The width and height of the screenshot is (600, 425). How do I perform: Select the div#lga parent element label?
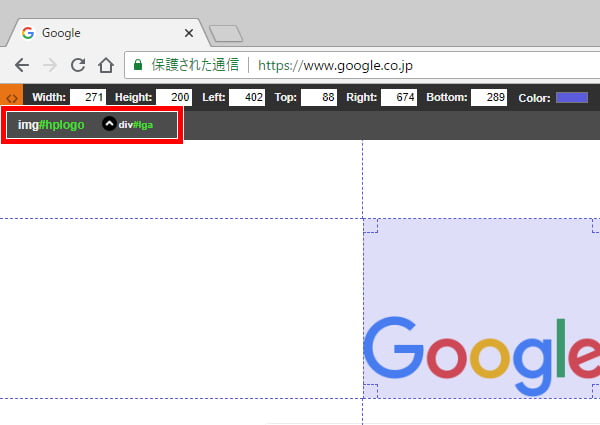(x=135, y=124)
